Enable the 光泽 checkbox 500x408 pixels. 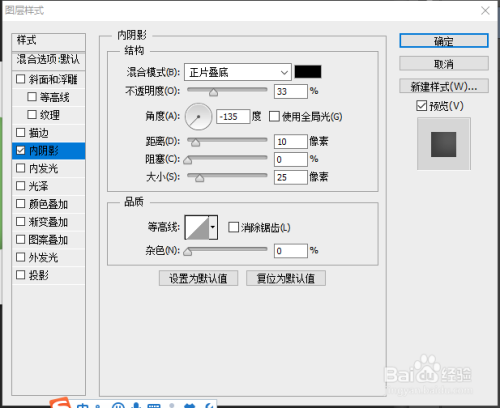(21, 186)
